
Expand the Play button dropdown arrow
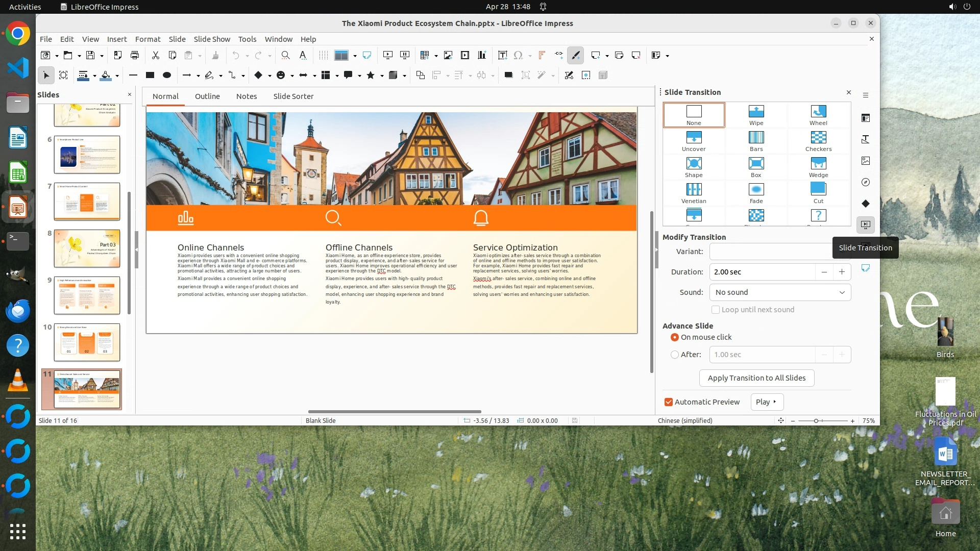775,402
